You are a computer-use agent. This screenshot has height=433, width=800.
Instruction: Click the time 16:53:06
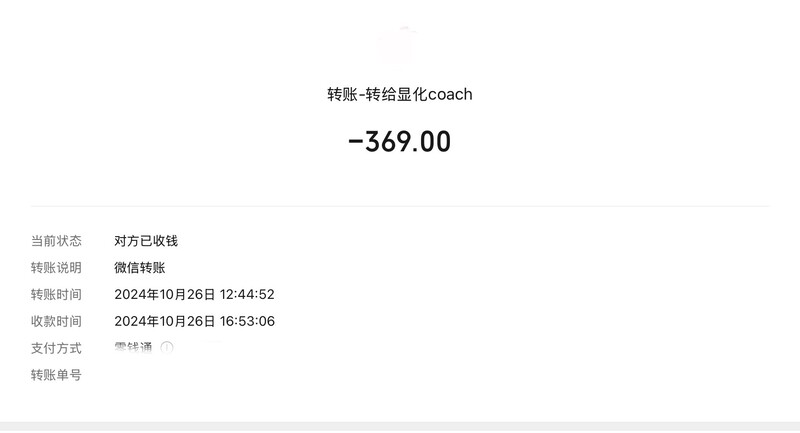point(247,321)
